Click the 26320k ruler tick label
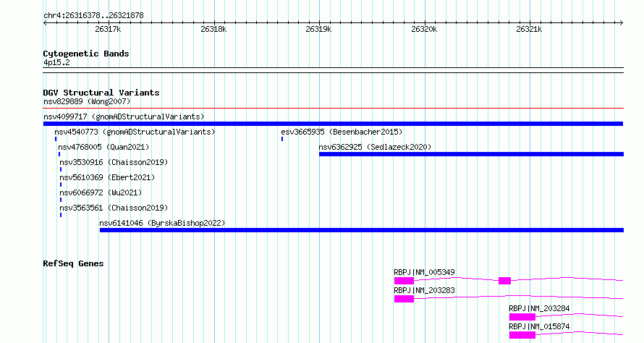This screenshot has width=644, height=343. pos(424,29)
